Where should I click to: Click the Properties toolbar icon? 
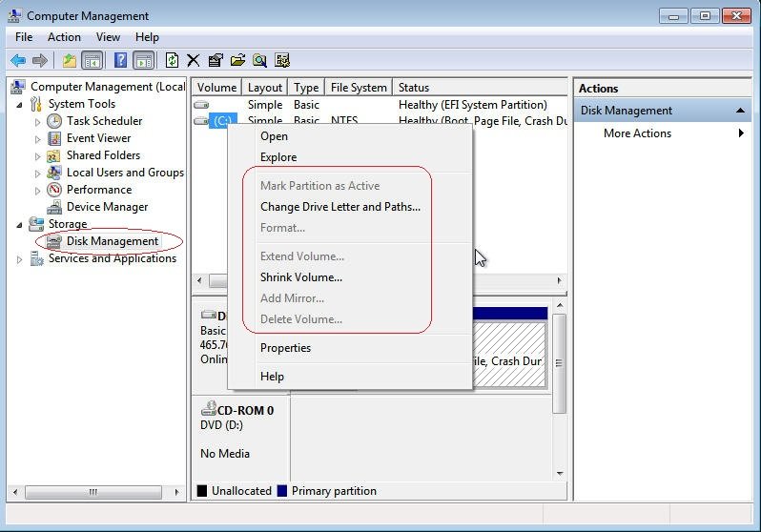click(x=216, y=61)
